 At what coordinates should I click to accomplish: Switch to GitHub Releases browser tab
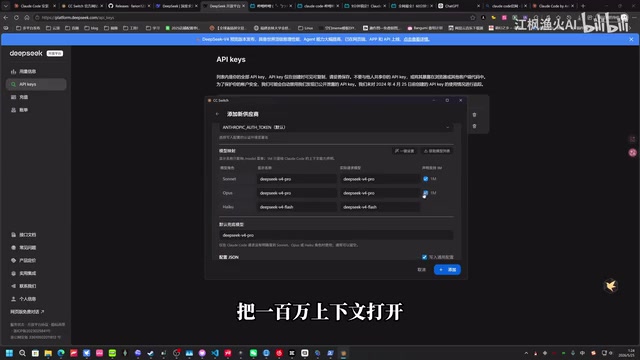pyautogui.click(x=130, y=6)
